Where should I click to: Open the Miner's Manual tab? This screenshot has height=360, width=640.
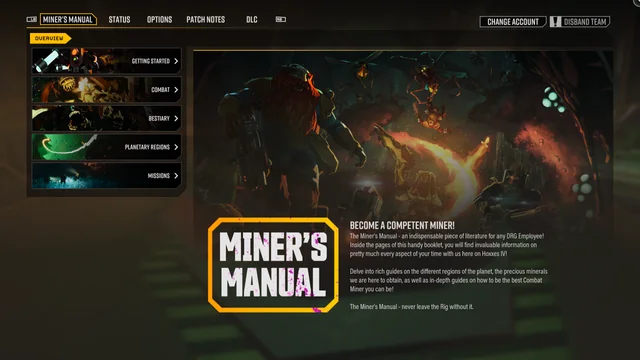click(x=68, y=19)
